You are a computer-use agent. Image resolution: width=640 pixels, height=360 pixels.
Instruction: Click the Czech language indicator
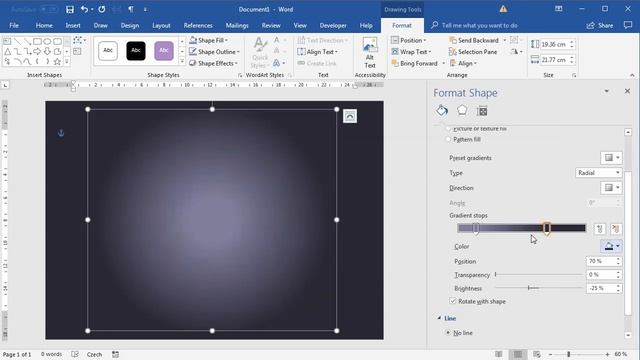94,354
